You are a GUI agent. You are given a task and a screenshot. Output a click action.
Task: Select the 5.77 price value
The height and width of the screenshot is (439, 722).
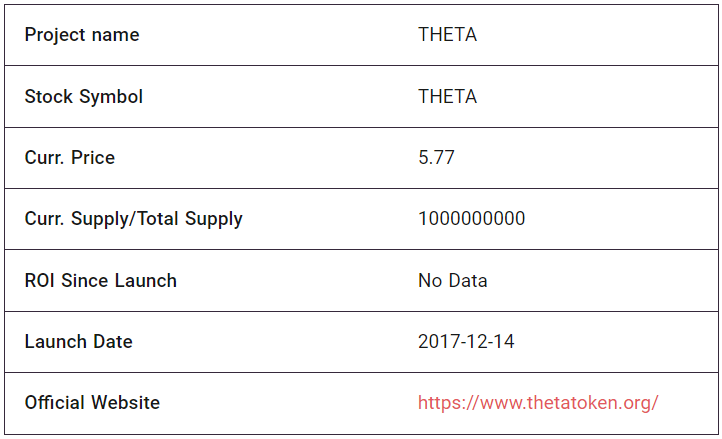coord(436,158)
